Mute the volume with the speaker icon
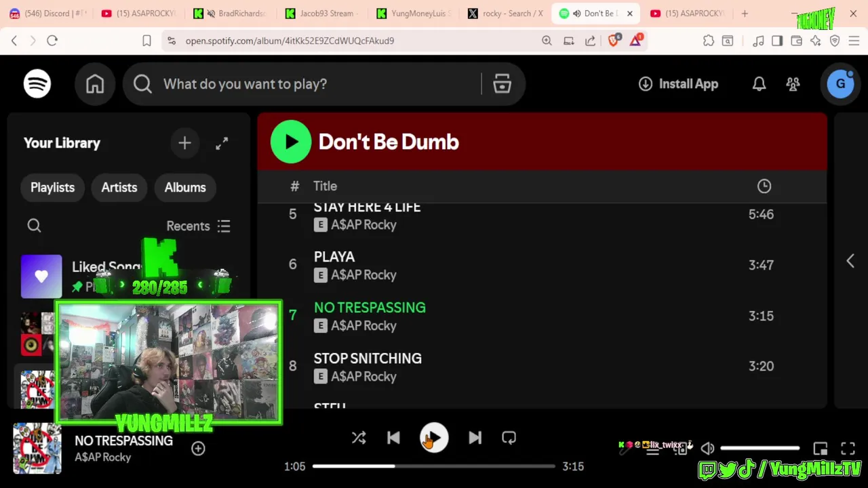The width and height of the screenshot is (868, 488). pyautogui.click(x=707, y=448)
